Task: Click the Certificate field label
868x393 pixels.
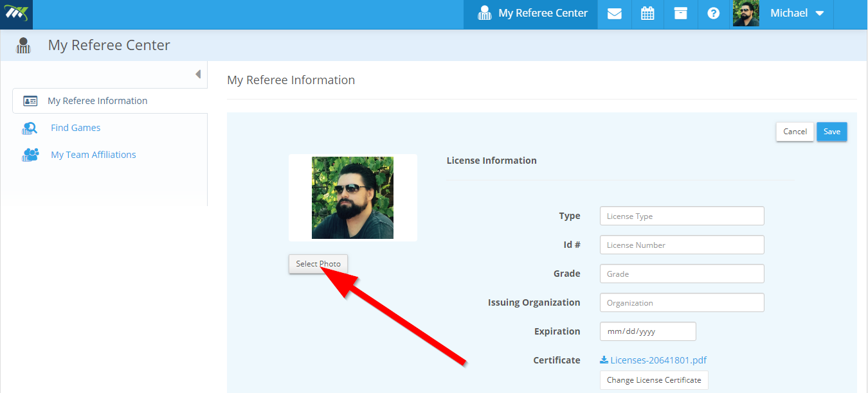Action: pyautogui.click(x=557, y=360)
